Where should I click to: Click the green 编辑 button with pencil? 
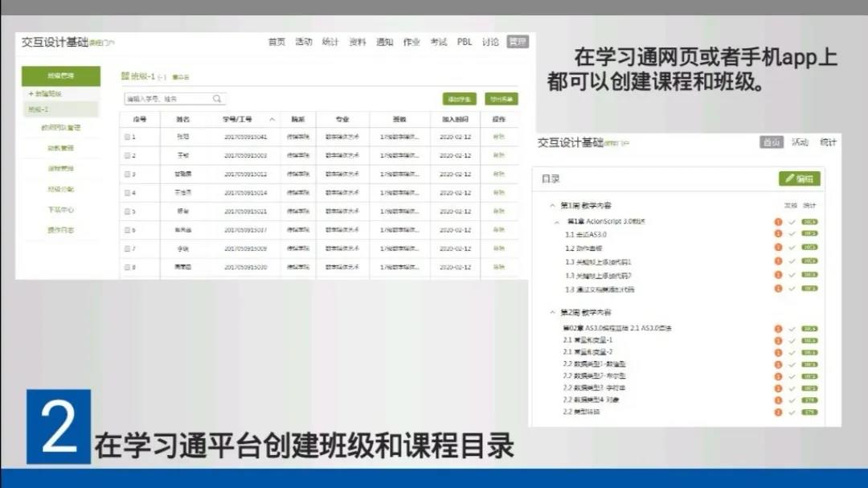(800, 179)
